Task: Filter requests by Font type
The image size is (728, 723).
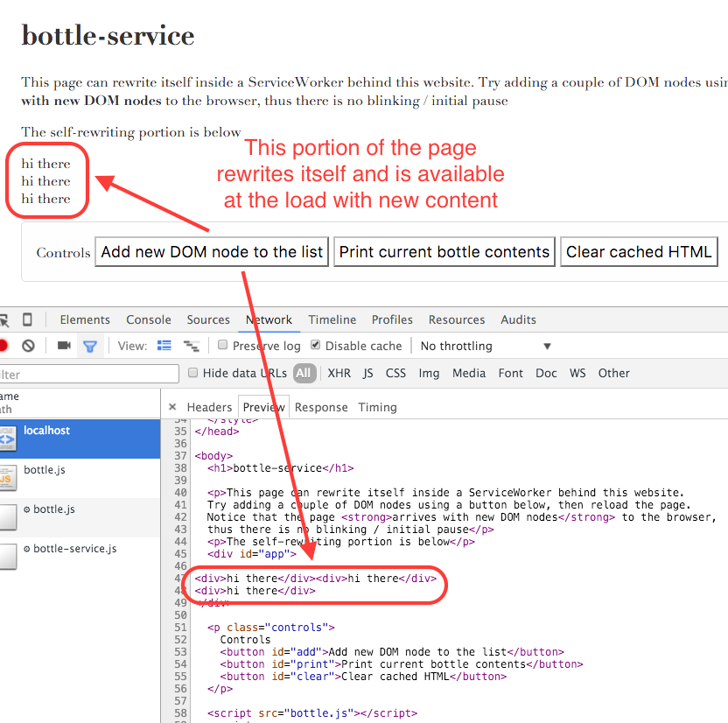Action: (x=511, y=373)
